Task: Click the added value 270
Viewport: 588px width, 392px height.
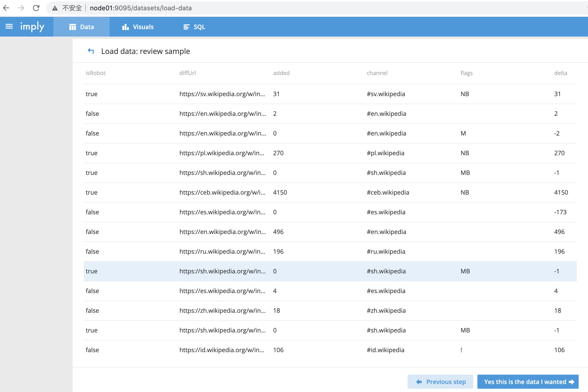Action: pyautogui.click(x=278, y=153)
